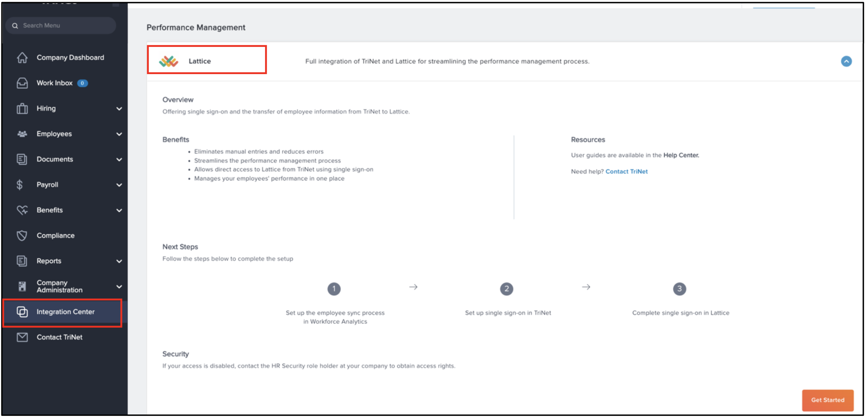Expand the Company Administration chevron

tap(119, 287)
